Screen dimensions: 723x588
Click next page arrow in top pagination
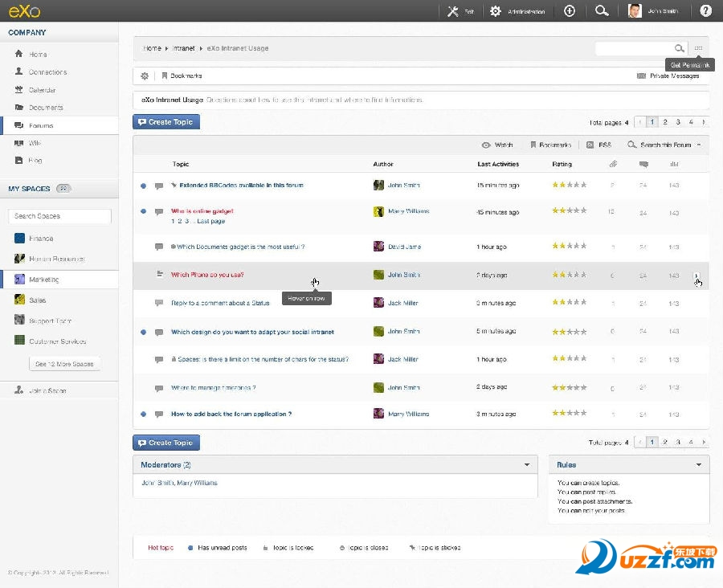pyautogui.click(x=704, y=122)
